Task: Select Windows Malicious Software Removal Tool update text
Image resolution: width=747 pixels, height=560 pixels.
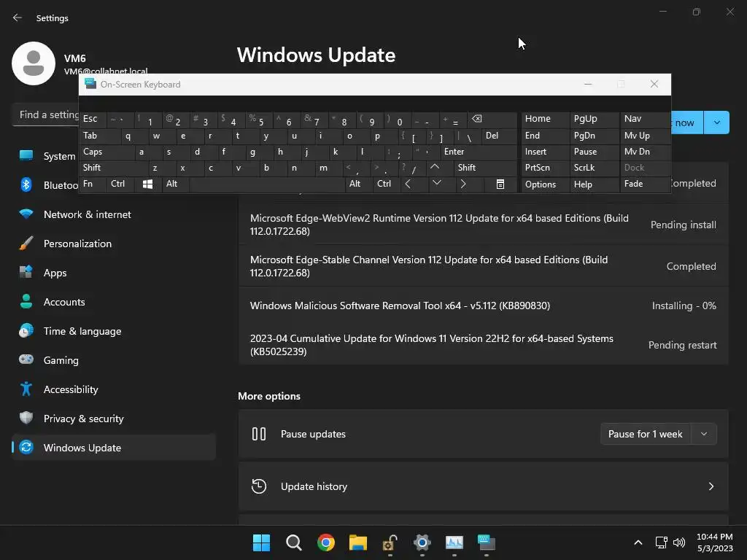Action: pyautogui.click(x=400, y=306)
